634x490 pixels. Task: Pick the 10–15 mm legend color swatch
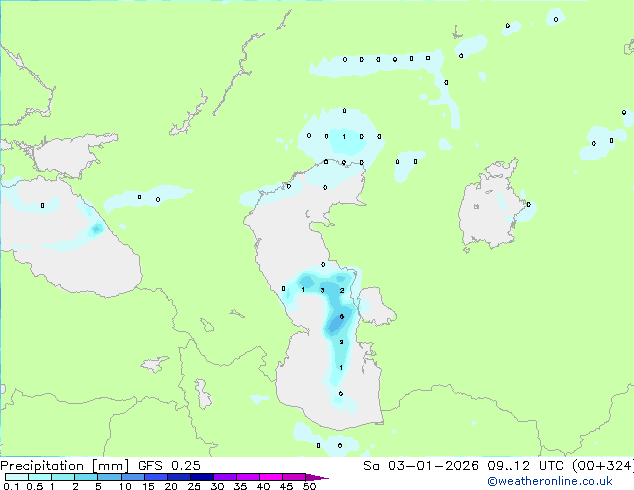click(x=132, y=477)
